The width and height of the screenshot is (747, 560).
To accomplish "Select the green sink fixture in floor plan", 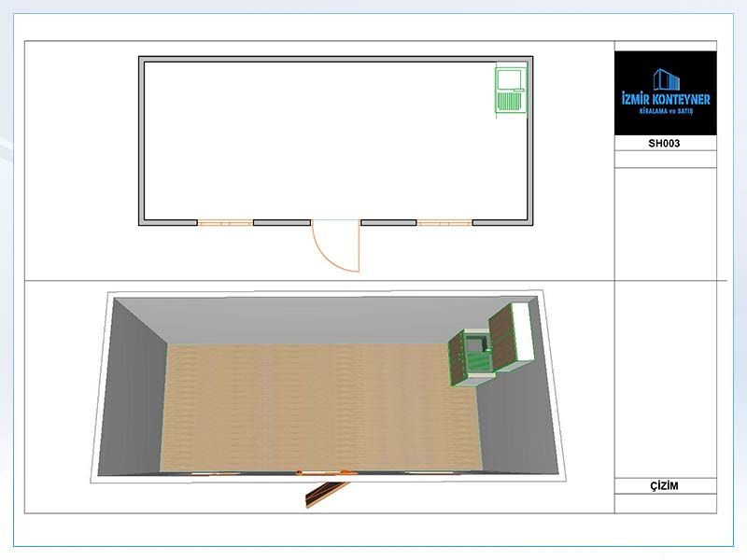I will [511, 90].
